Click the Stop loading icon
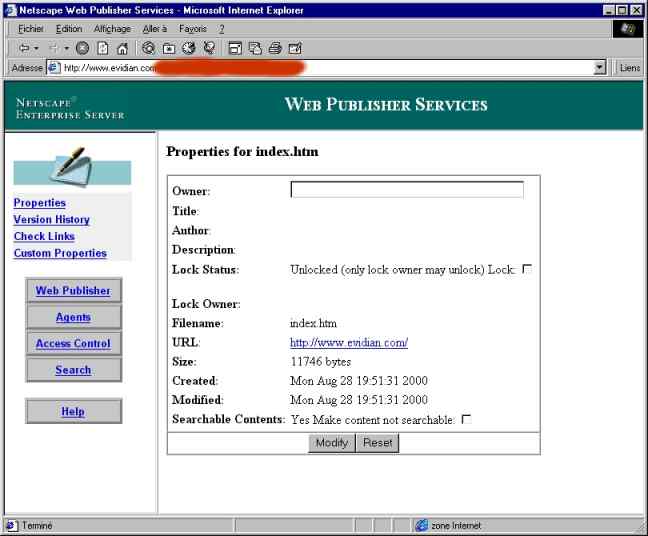 click(82, 48)
